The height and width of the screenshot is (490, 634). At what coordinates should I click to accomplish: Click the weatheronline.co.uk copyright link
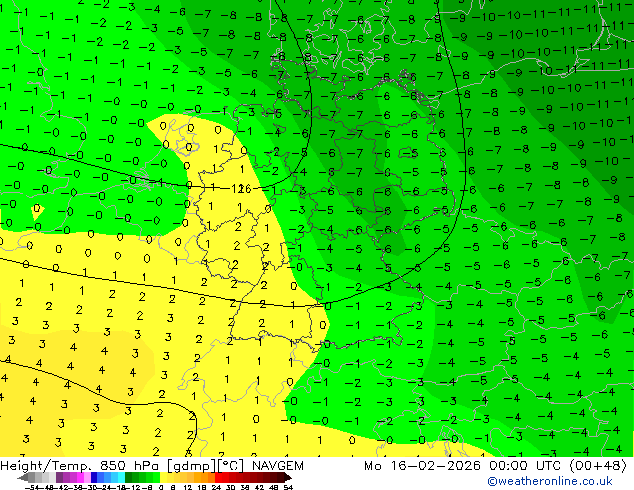click(x=550, y=481)
